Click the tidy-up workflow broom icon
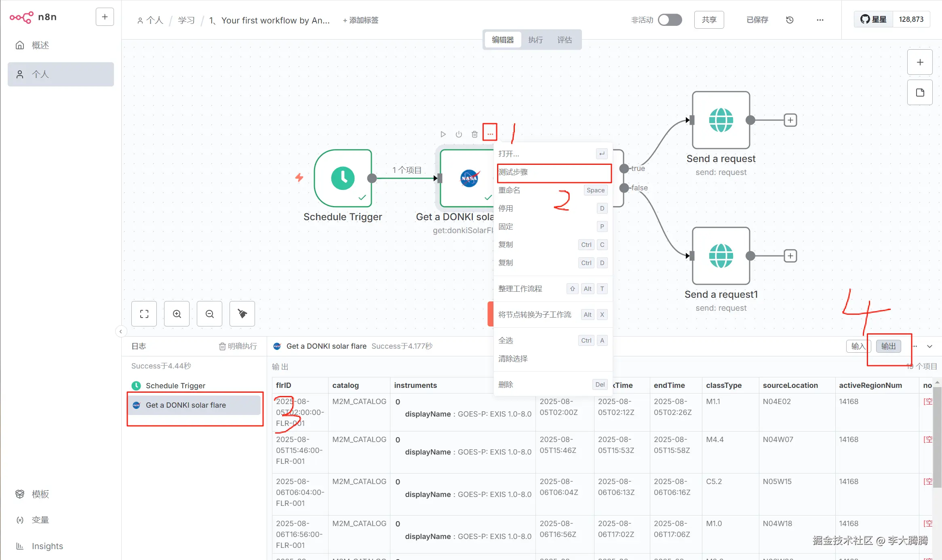The height and width of the screenshot is (560, 942). pyautogui.click(x=242, y=314)
